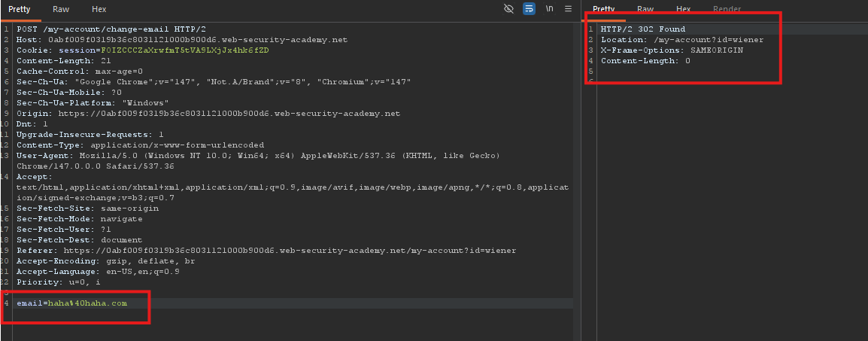Click the Origin header line
This screenshot has width=868, height=341.
[x=208, y=114]
